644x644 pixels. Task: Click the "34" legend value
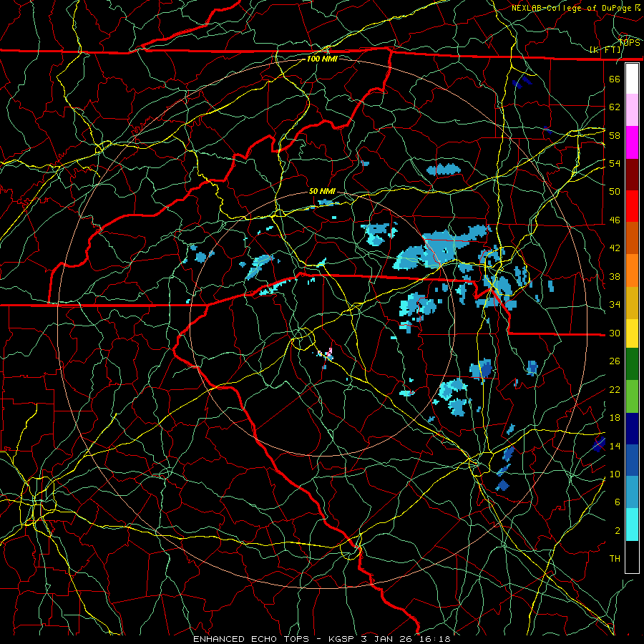click(615, 305)
